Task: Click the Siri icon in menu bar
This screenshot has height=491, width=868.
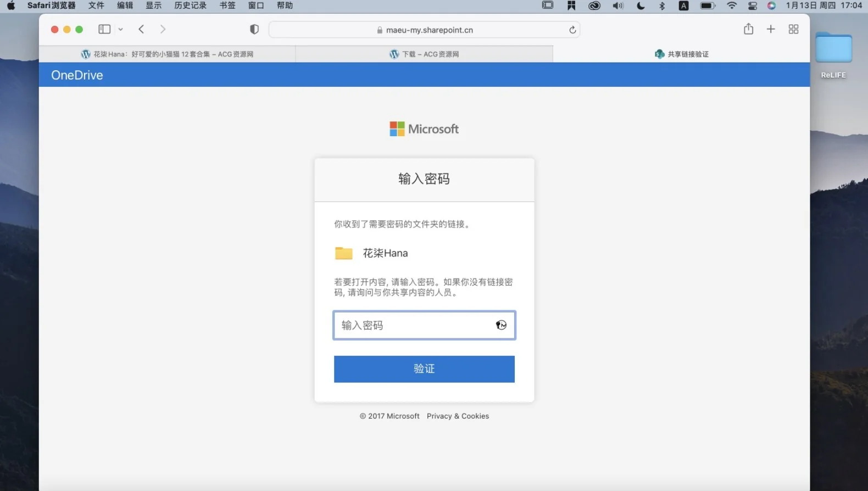Action: click(x=771, y=5)
